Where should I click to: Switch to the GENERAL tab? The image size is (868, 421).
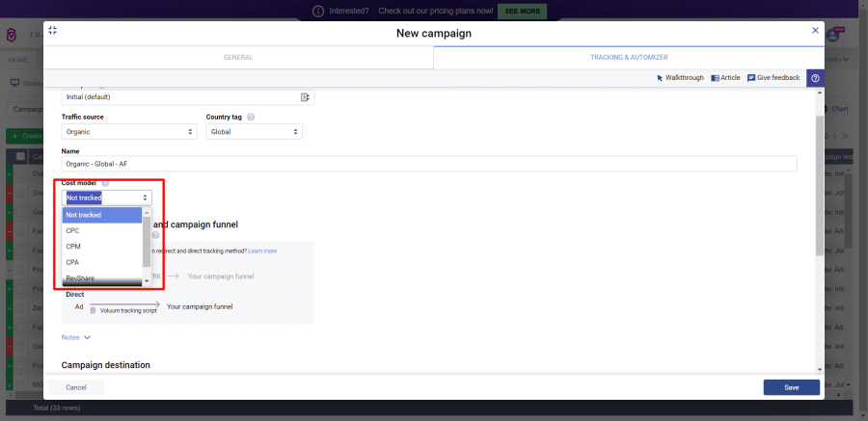238,57
